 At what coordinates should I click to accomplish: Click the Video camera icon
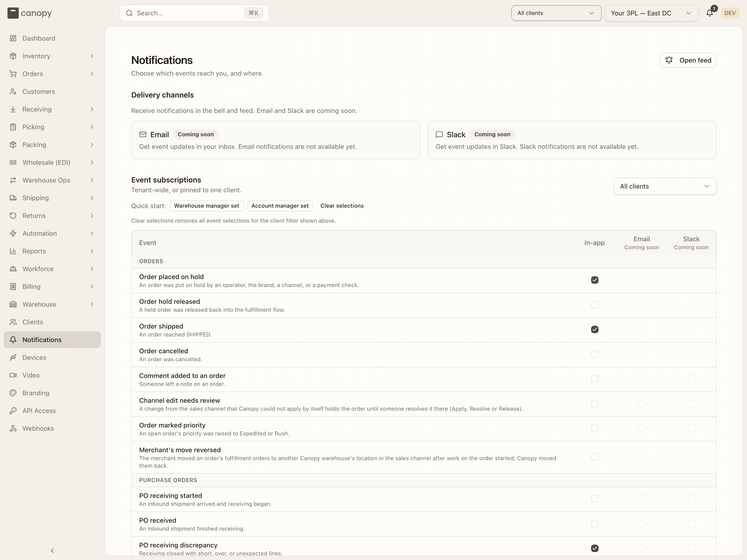(x=13, y=375)
